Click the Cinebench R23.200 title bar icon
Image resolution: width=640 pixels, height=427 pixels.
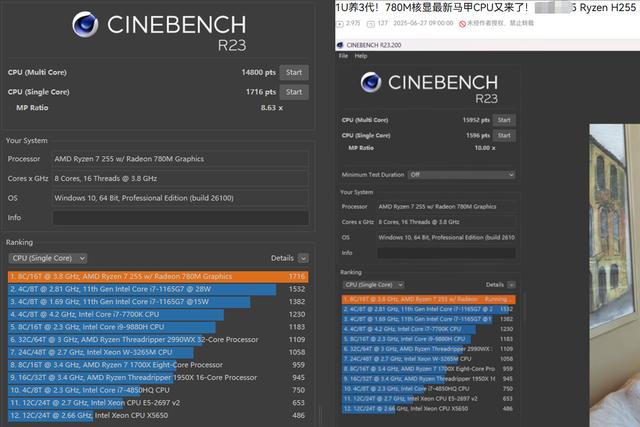(340, 45)
